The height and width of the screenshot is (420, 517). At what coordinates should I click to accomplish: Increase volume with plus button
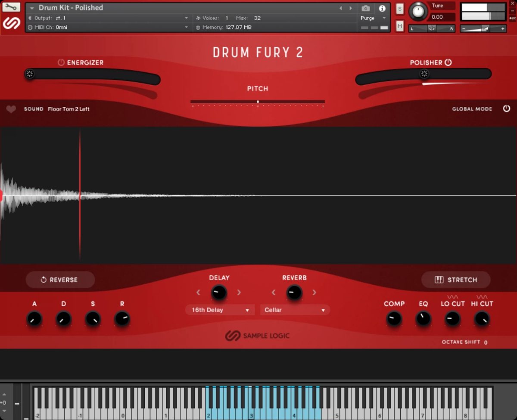pyautogui.click(x=503, y=29)
